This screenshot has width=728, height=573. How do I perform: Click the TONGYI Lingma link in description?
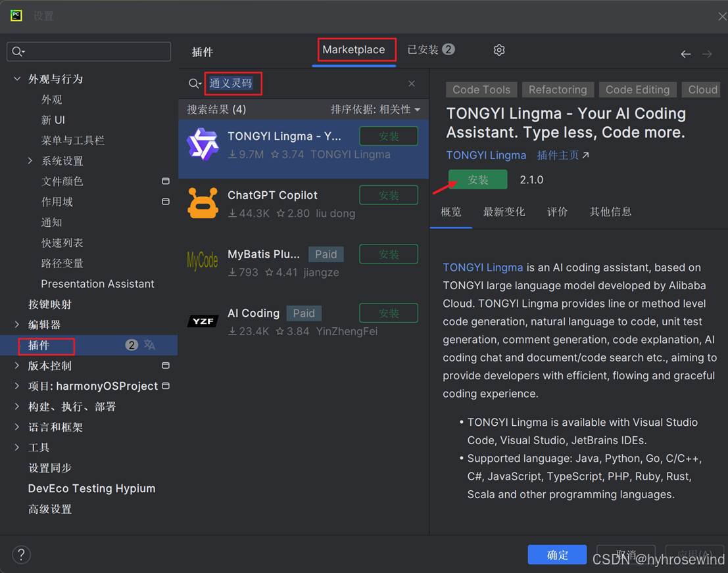coord(483,267)
